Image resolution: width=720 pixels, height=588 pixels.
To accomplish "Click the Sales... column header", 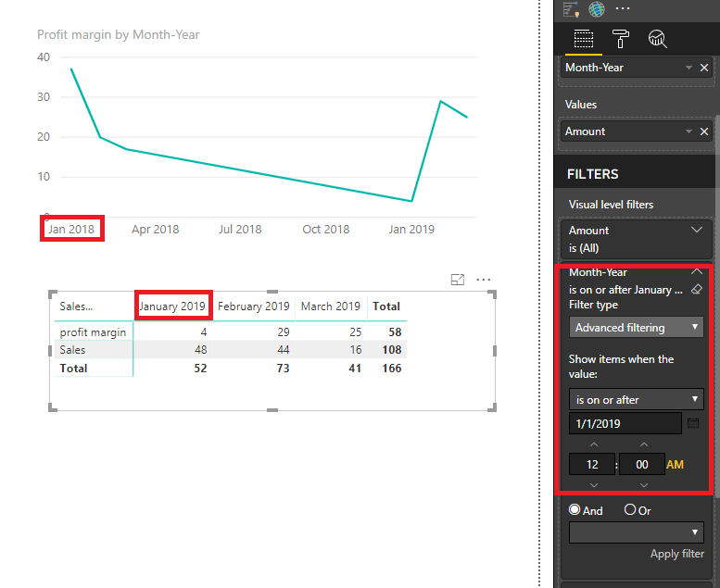I will 76,307.
